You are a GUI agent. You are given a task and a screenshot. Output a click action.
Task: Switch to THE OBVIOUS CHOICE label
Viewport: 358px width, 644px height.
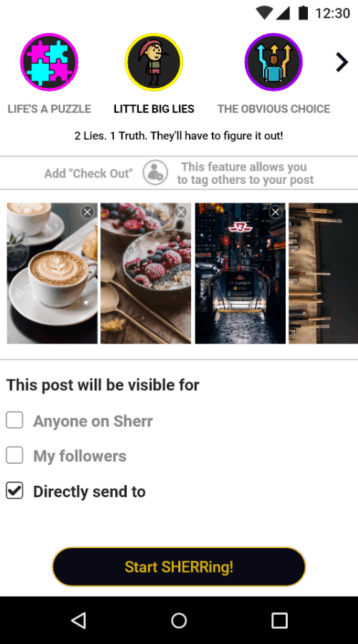click(x=274, y=109)
